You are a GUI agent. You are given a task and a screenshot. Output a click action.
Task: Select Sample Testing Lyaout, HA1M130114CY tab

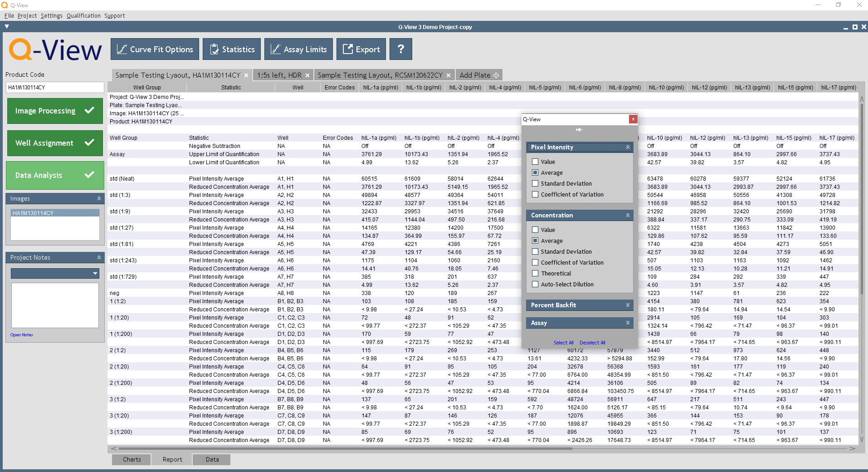178,75
